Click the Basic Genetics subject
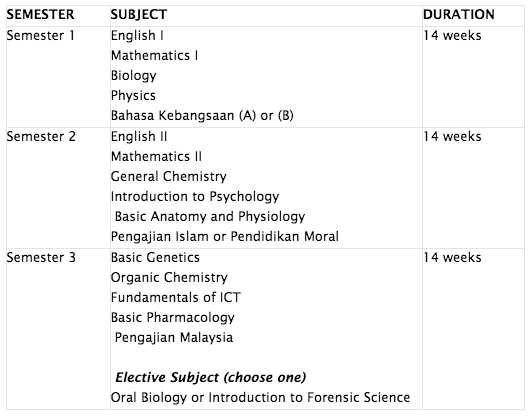The width and height of the screenshot is (529, 418). point(155,257)
